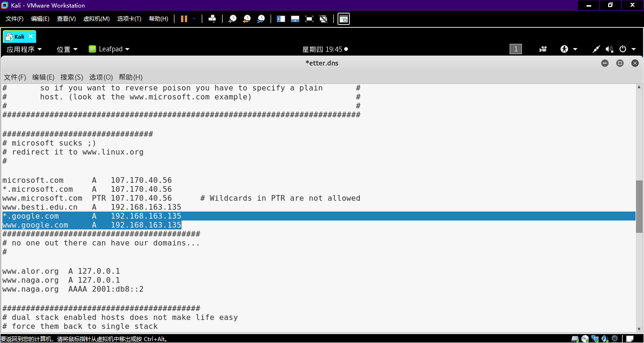The height and width of the screenshot is (343, 644).
Task: Click Send Ctrl+Alt+Del toolbar icon
Action: coord(212,19)
